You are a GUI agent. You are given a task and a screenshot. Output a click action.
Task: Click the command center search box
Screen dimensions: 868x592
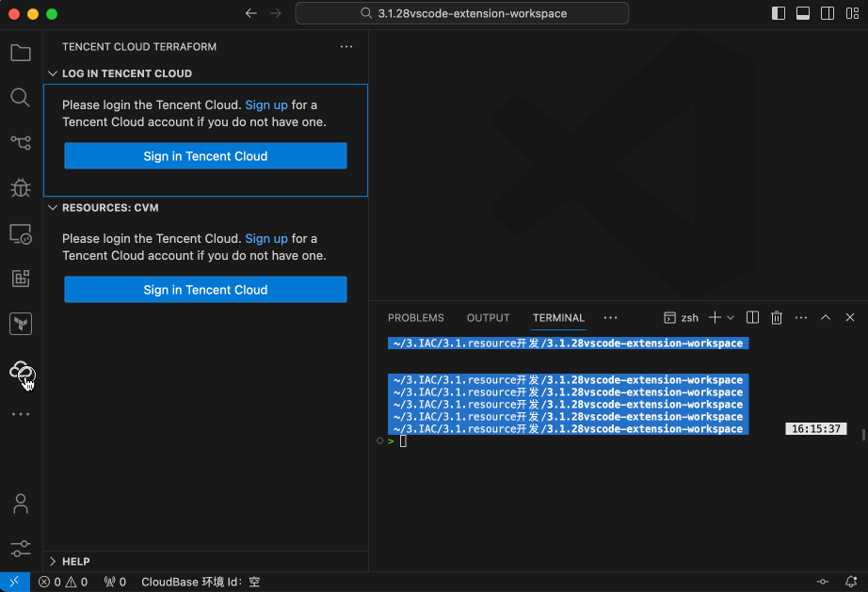point(462,13)
